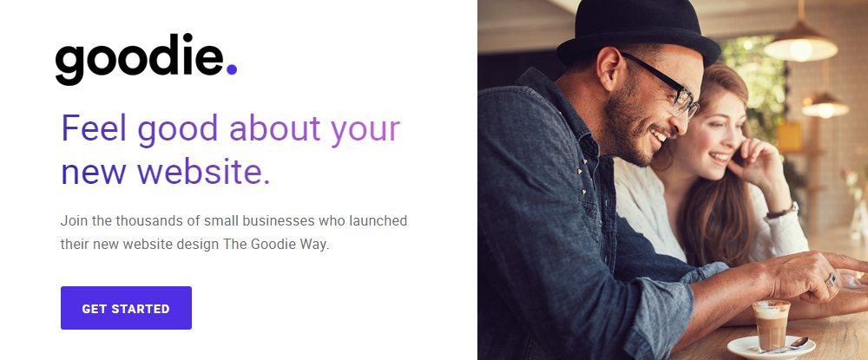Image resolution: width=868 pixels, height=360 pixels.
Task: Click the "Feel good about your" headline line
Action: click(x=230, y=128)
